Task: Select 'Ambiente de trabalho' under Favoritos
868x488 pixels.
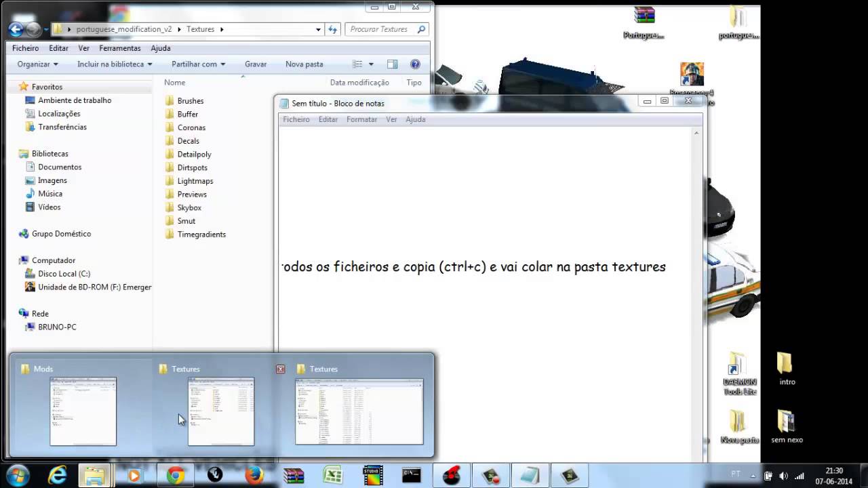Action: 75,100
